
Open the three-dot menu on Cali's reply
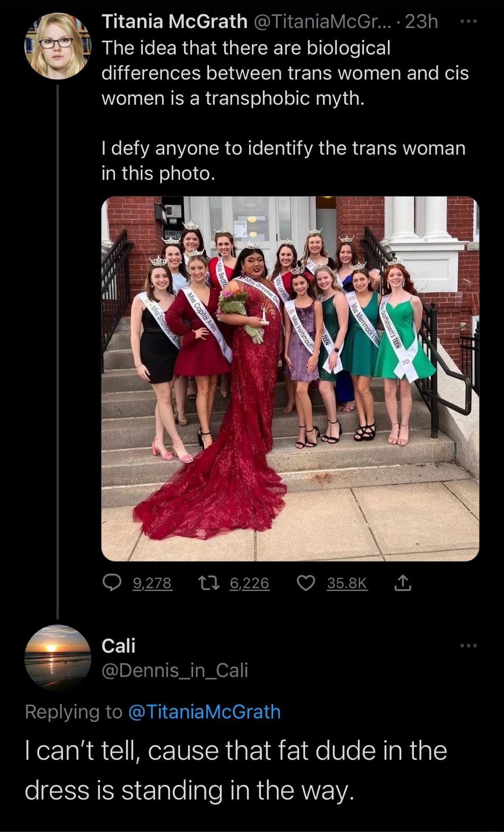468,646
